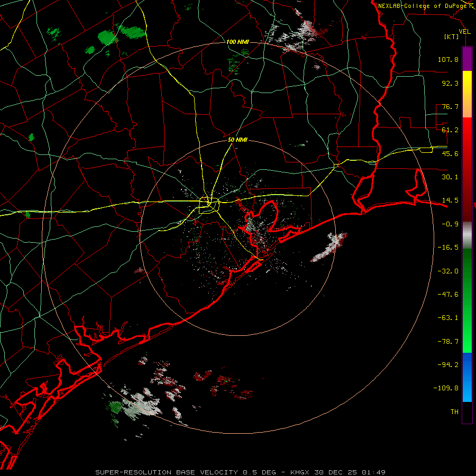Click the -78.7 legend value
The height and width of the screenshot is (476, 476).
448,342
